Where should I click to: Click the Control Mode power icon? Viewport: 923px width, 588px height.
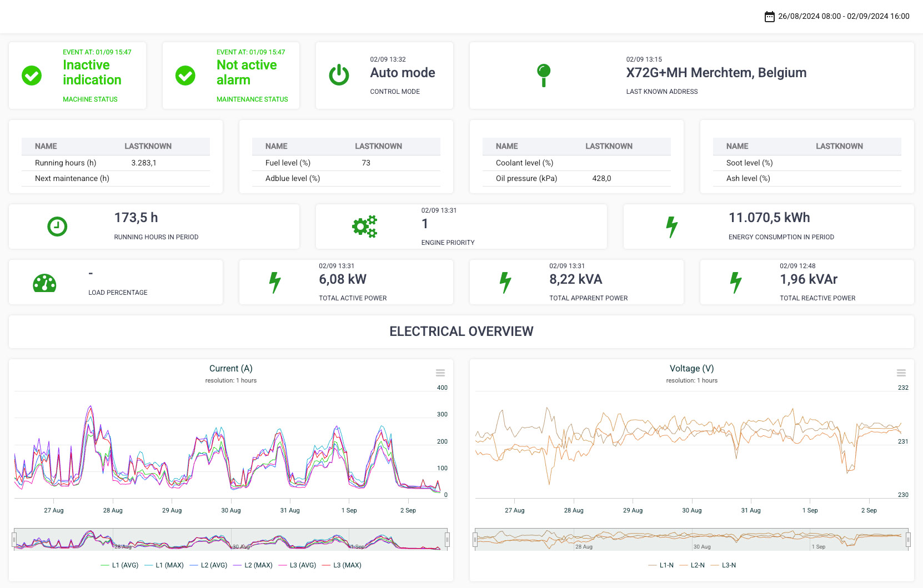339,76
